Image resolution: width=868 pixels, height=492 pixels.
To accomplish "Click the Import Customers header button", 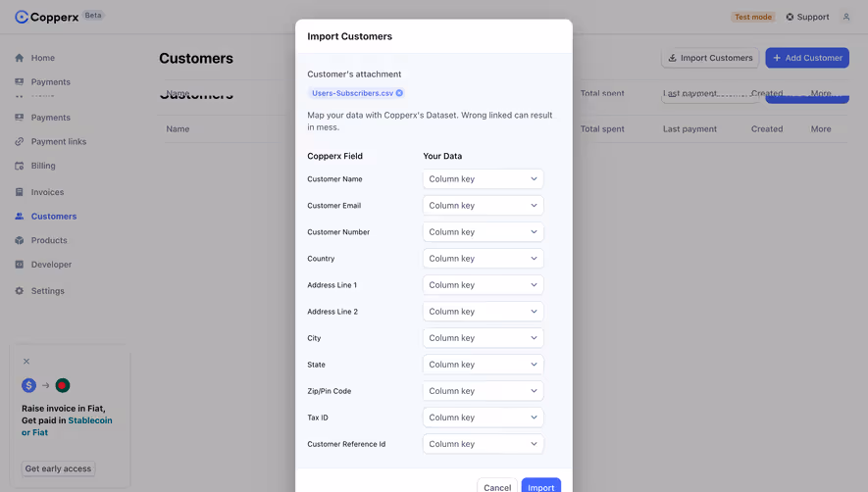I will coord(710,58).
